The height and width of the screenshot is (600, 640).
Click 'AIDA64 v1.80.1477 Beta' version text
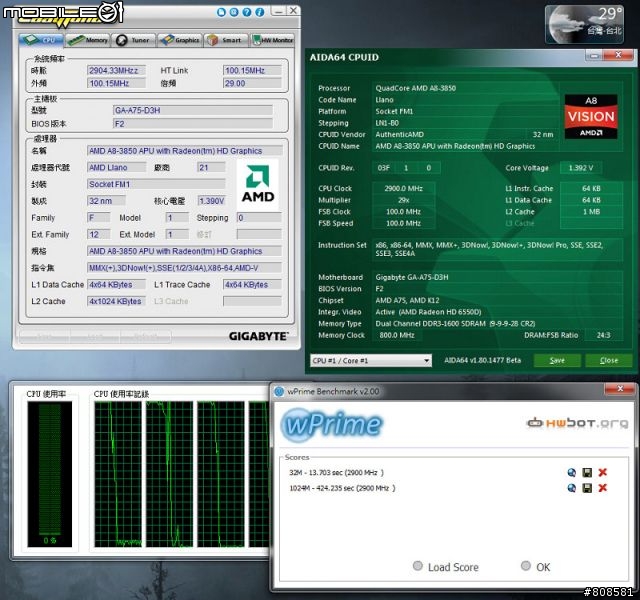coord(482,360)
